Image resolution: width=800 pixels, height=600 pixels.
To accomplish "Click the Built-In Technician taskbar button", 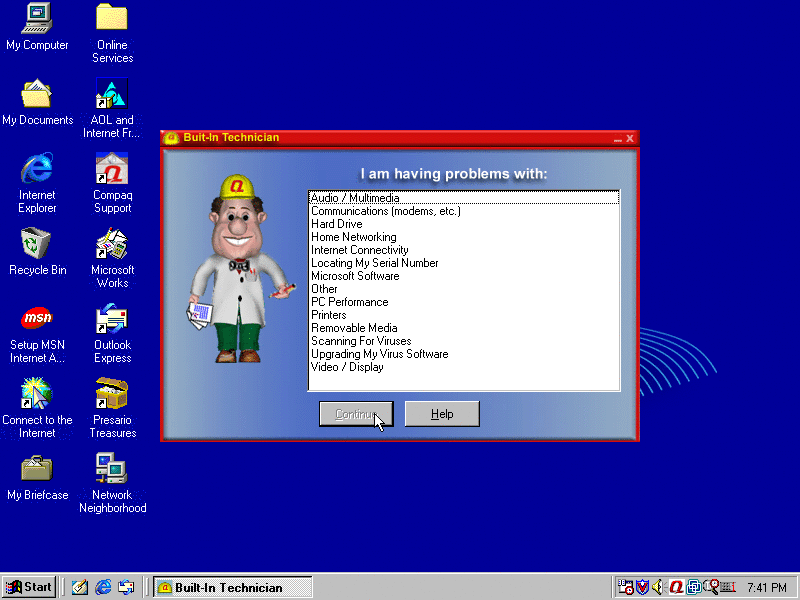I will [x=233, y=587].
